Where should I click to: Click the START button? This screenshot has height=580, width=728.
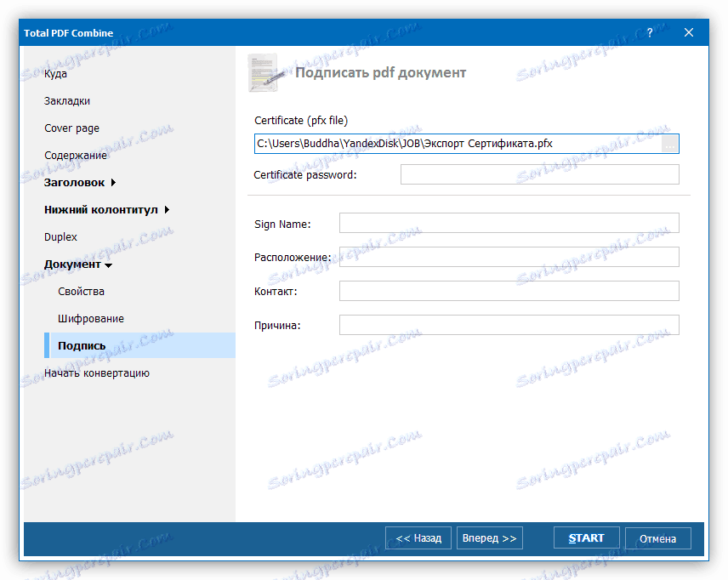586,537
